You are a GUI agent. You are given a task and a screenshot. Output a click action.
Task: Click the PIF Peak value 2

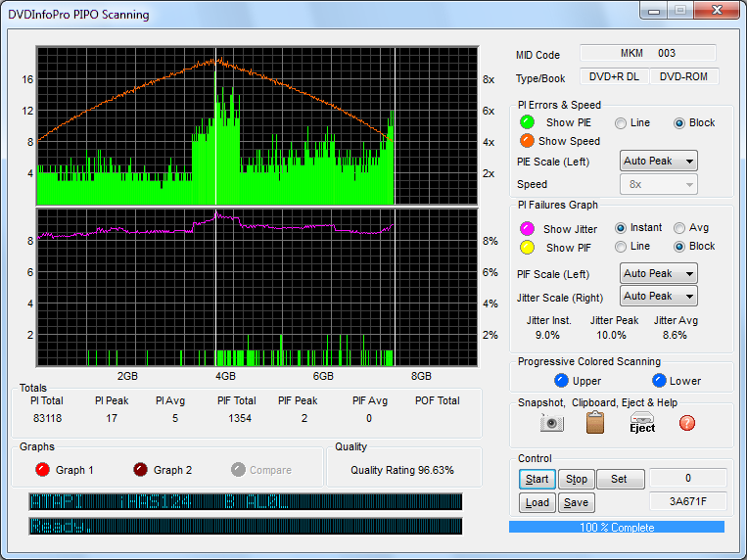[304, 418]
